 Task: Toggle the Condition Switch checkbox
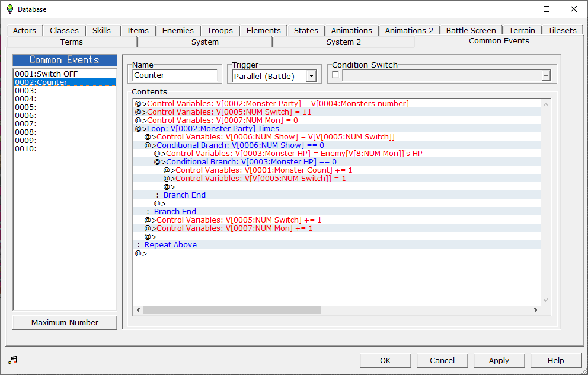335,75
